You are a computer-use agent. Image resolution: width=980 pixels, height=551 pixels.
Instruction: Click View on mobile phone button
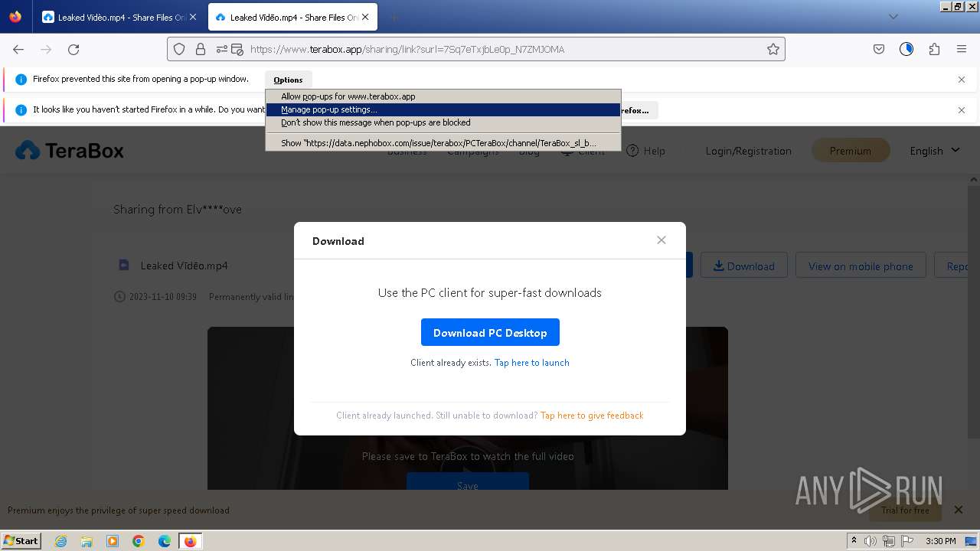pyautogui.click(x=861, y=266)
